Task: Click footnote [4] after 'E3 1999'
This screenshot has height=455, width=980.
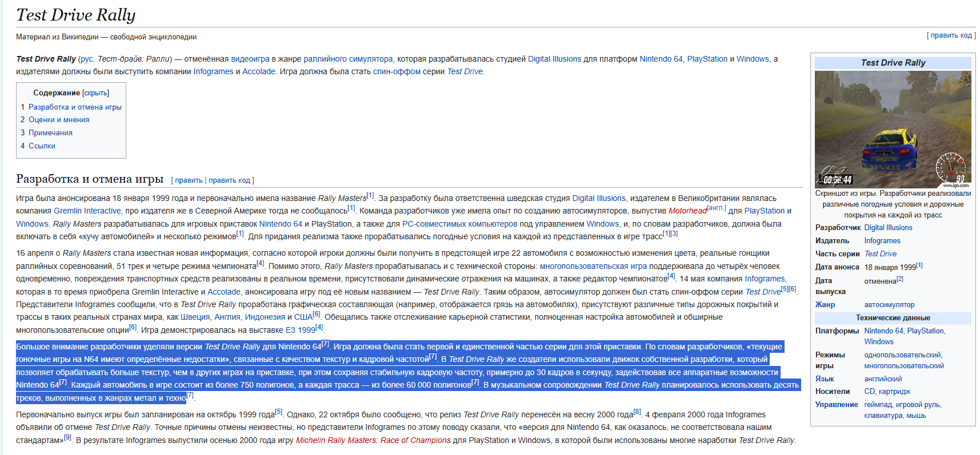Action: click(x=319, y=327)
